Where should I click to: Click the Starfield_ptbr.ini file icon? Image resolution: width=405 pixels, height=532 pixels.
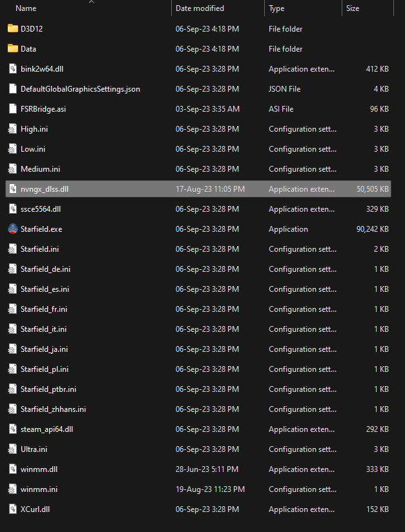(x=12, y=389)
